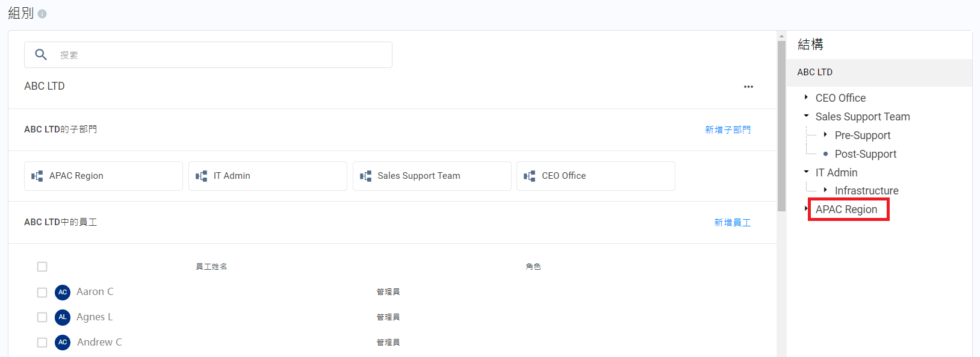The image size is (980, 357).
Task: Click Aaron C's AC avatar
Action: [x=63, y=292]
